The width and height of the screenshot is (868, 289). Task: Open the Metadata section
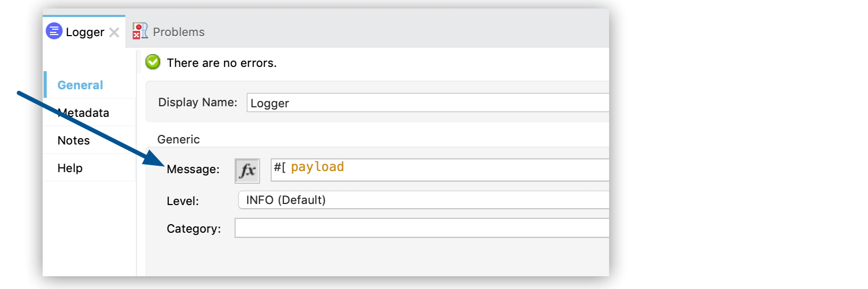83,113
